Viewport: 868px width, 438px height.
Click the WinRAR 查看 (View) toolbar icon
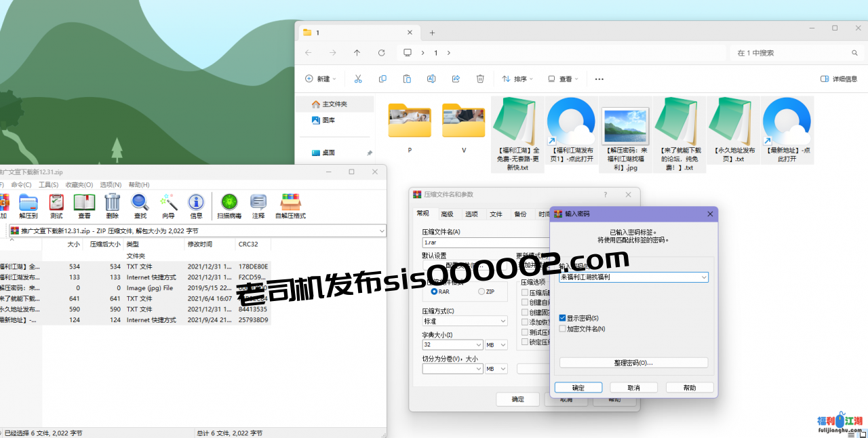pyautogui.click(x=84, y=203)
